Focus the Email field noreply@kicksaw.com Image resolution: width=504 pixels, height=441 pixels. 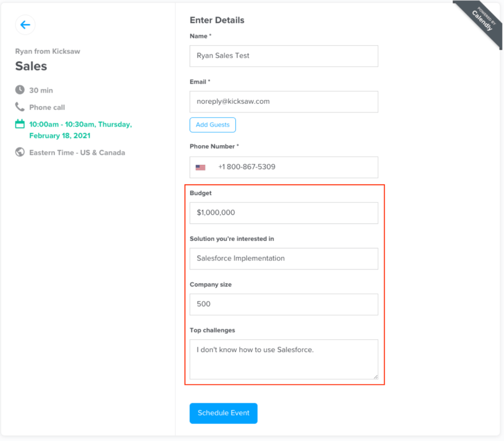pos(284,102)
